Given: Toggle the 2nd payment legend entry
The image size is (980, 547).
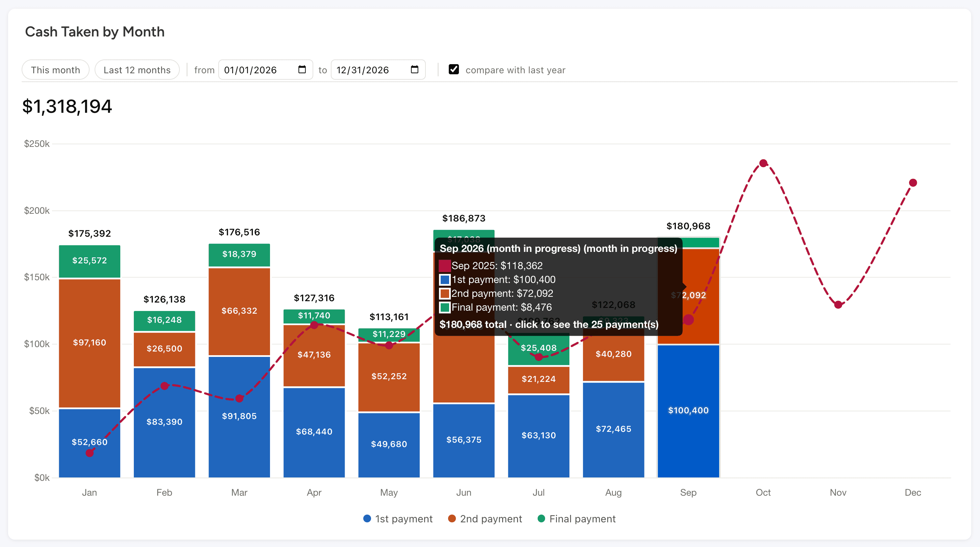Looking at the screenshot, I should click(x=485, y=519).
